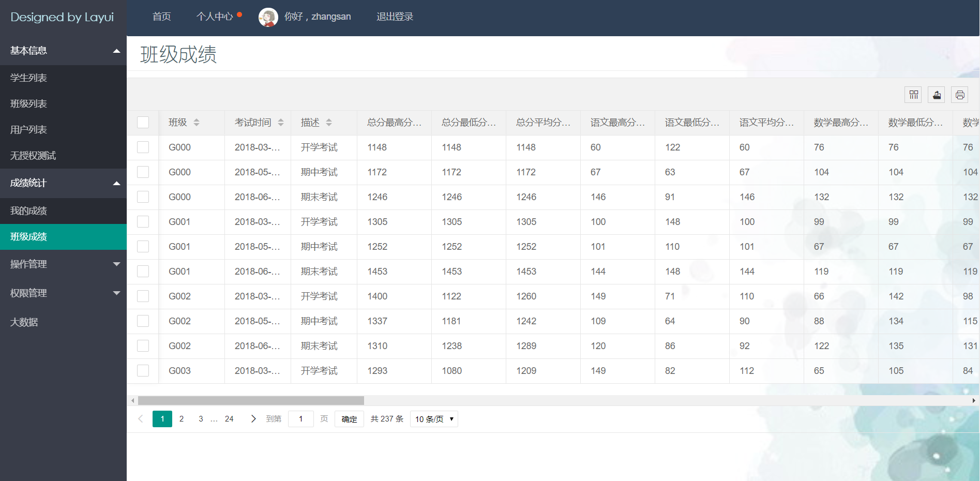Open 无授权测试 in the sidebar
This screenshot has height=481, width=980.
[63, 156]
